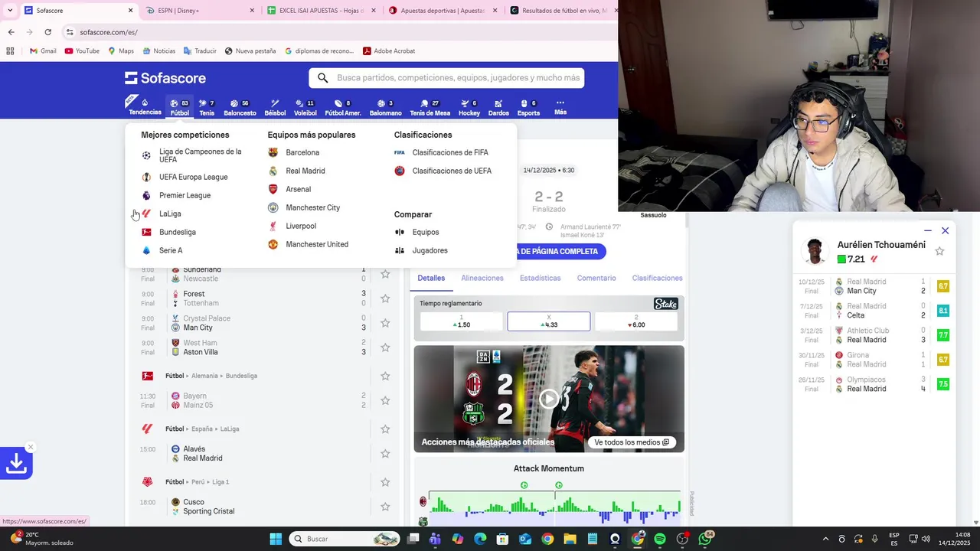Screen dimensions: 980x551
Task: Dismiss the download button with X
Action: pos(30,447)
